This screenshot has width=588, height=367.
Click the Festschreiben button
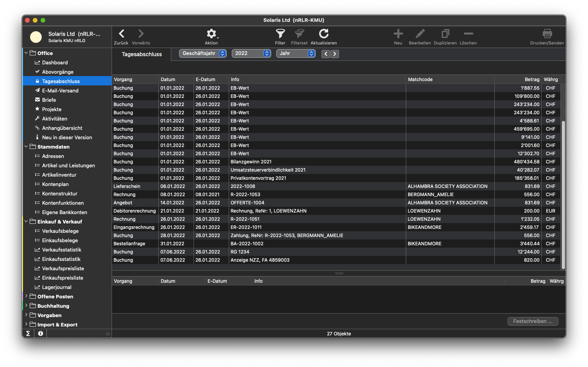533,321
